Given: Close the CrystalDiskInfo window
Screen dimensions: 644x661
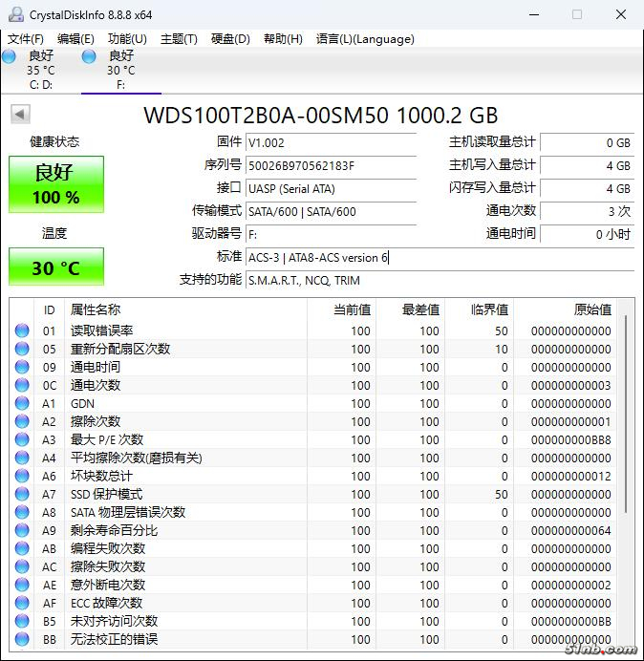Looking at the screenshot, I should [x=621, y=14].
